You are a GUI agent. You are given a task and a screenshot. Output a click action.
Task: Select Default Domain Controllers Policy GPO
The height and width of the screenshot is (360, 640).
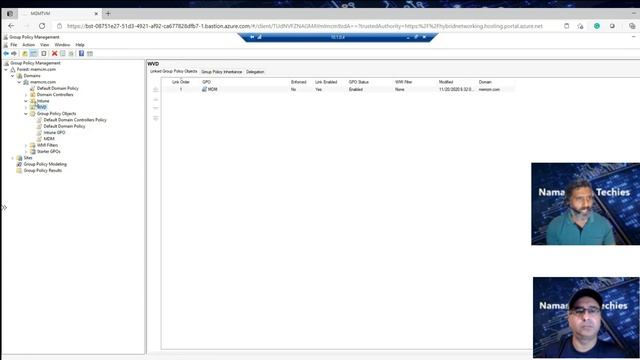tap(75, 120)
